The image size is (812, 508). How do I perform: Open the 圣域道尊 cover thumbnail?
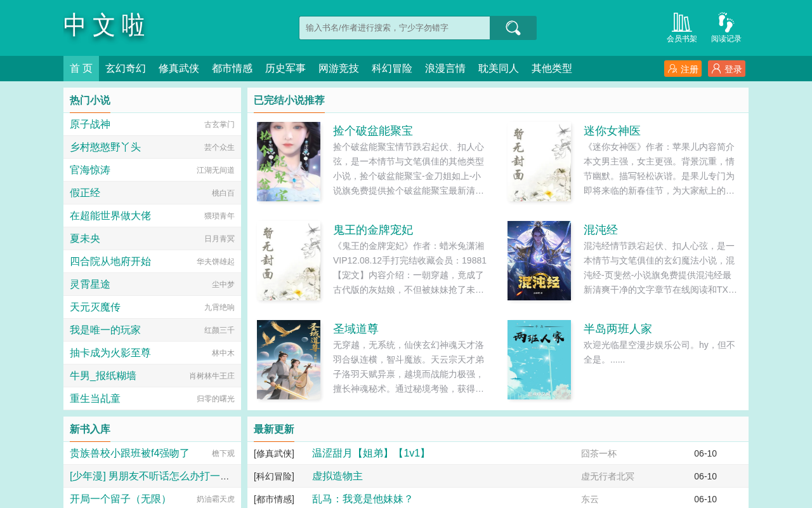click(289, 359)
